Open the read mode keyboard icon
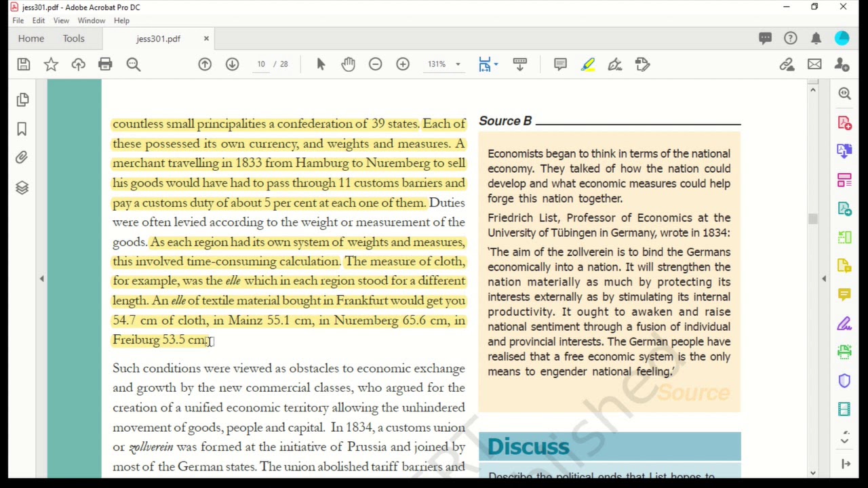868x488 pixels. pos(520,64)
